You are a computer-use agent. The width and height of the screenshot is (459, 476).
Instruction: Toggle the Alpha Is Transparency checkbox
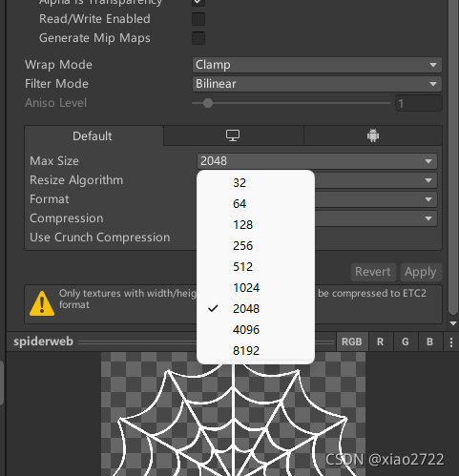tap(198, 2)
